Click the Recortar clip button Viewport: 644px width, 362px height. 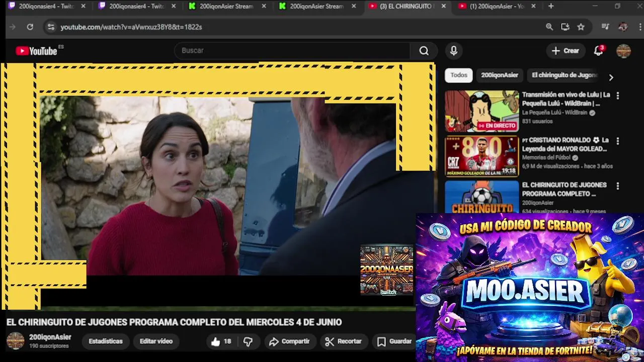(x=343, y=341)
